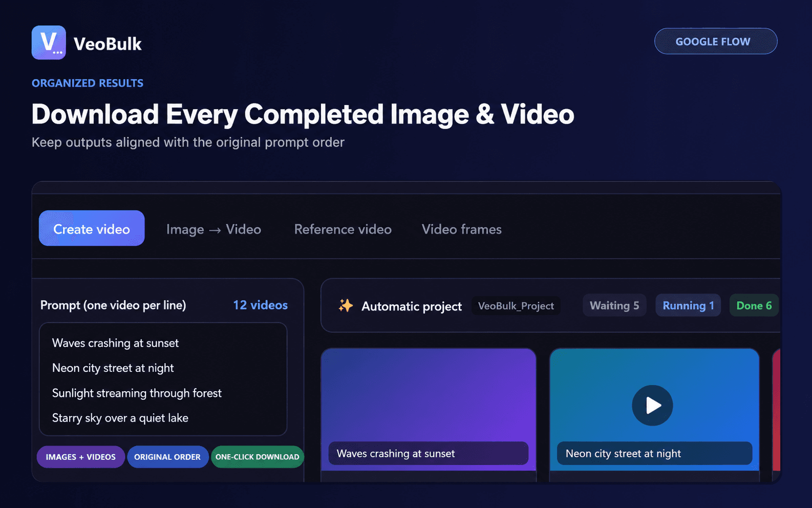The width and height of the screenshot is (812, 508).
Task: Click the Automatic project title
Action: (x=412, y=306)
